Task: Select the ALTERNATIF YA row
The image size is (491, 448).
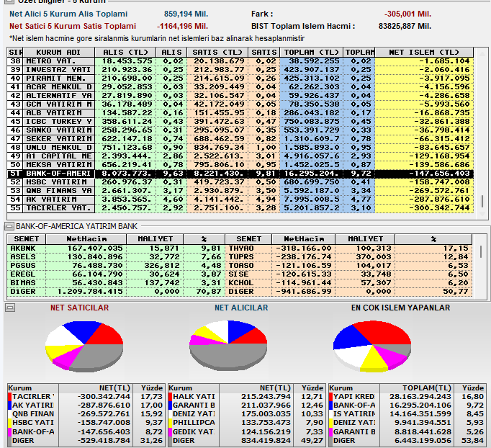Action: 240,96
